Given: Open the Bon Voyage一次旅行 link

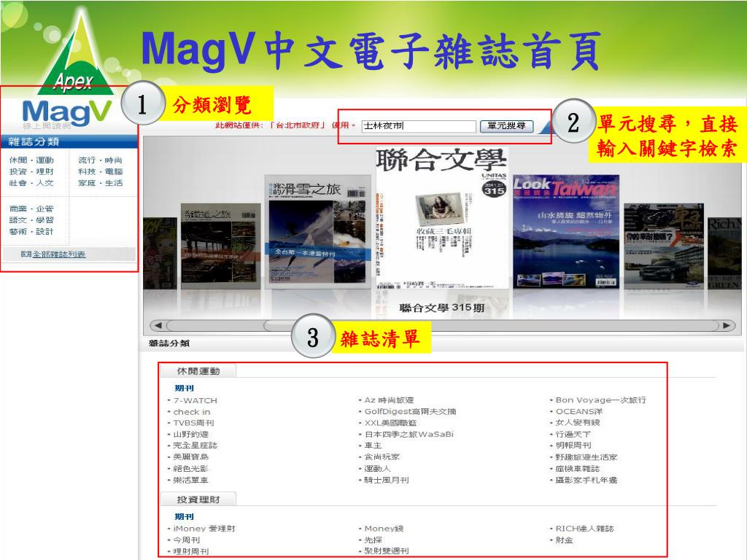Looking at the screenshot, I should (x=601, y=400).
